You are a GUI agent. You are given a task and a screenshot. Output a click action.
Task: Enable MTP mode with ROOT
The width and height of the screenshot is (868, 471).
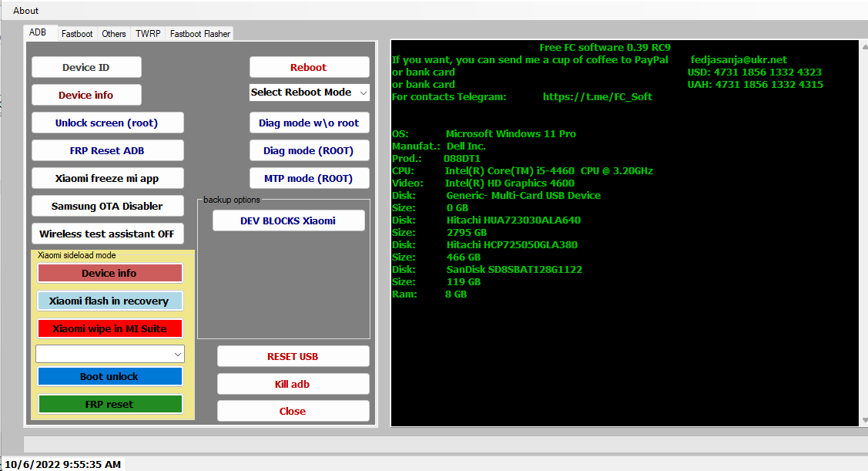tap(309, 177)
